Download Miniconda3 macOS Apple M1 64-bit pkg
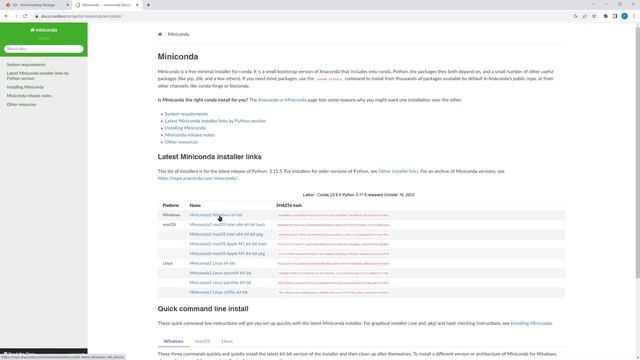The height and width of the screenshot is (360, 640). pyautogui.click(x=227, y=253)
